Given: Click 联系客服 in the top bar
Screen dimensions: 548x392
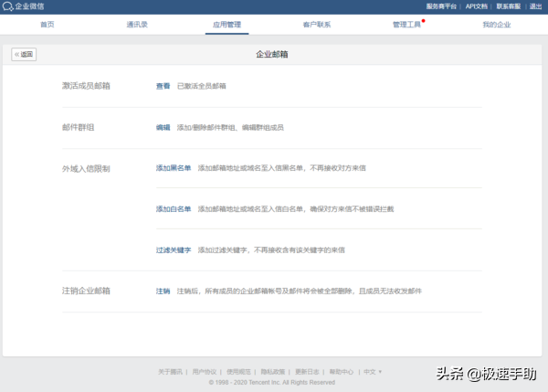Looking at the screenshot, I should 509,6.
